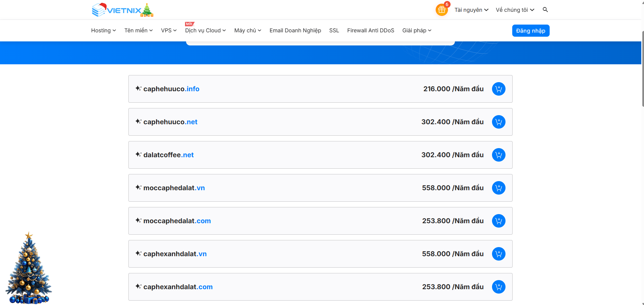
Task: Open Email Doanh Nghiệp page
Action: (x=295, y=31)
